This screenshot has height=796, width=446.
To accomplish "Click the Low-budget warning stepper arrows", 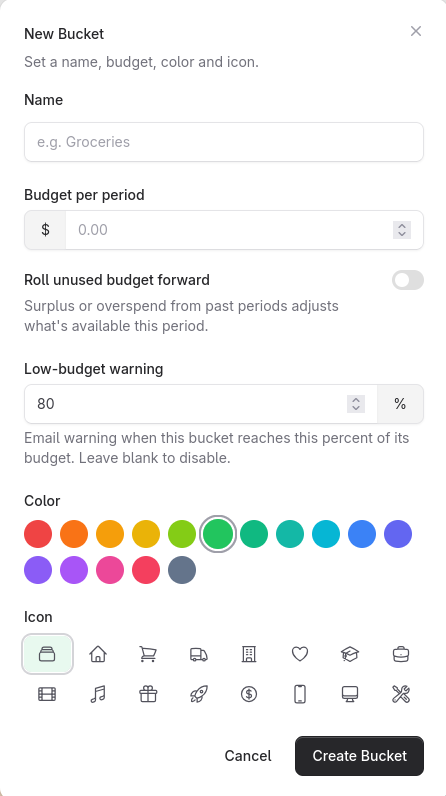I will point(356,404).
